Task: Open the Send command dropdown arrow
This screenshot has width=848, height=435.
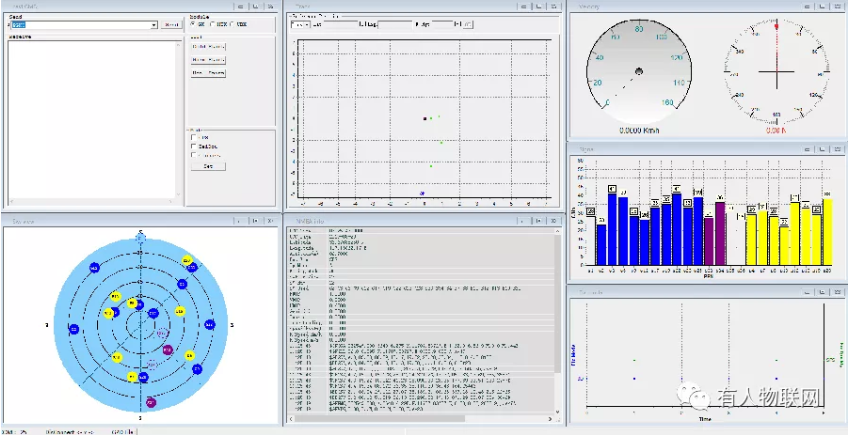Action: click(x=154, y=25)
